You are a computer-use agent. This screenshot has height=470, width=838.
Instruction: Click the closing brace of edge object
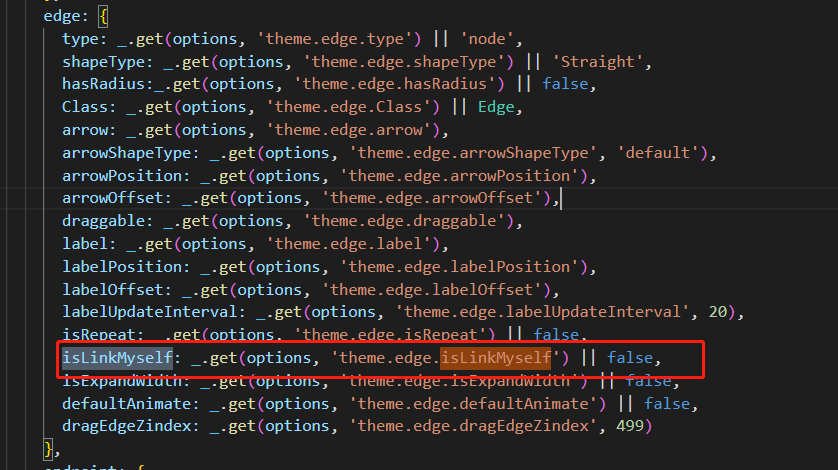pyautogui.click(x=48, y=450)
